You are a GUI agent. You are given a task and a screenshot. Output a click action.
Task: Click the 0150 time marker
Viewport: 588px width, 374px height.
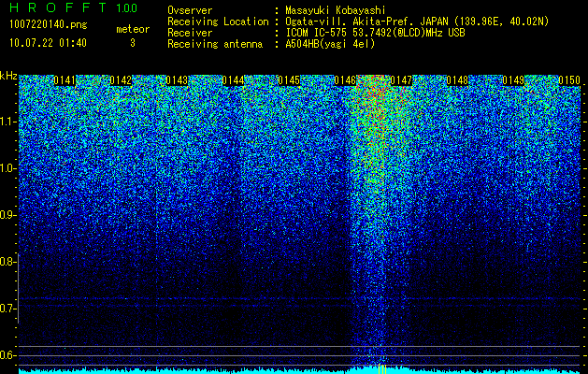pyautogui.click(x=569, y=80)
